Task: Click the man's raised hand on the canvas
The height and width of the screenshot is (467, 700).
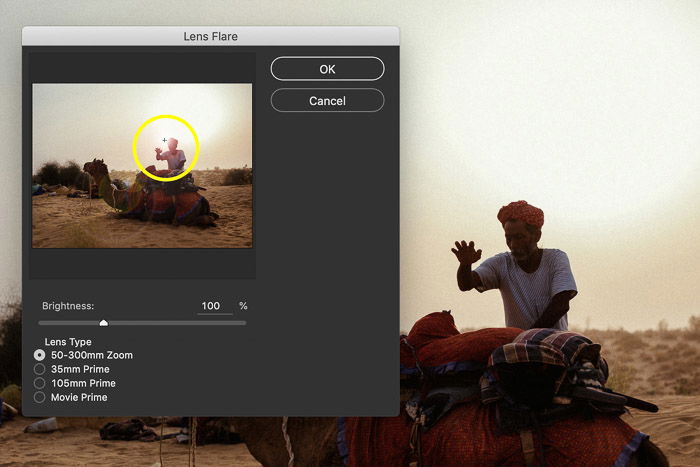Action: tap(465, 252)
